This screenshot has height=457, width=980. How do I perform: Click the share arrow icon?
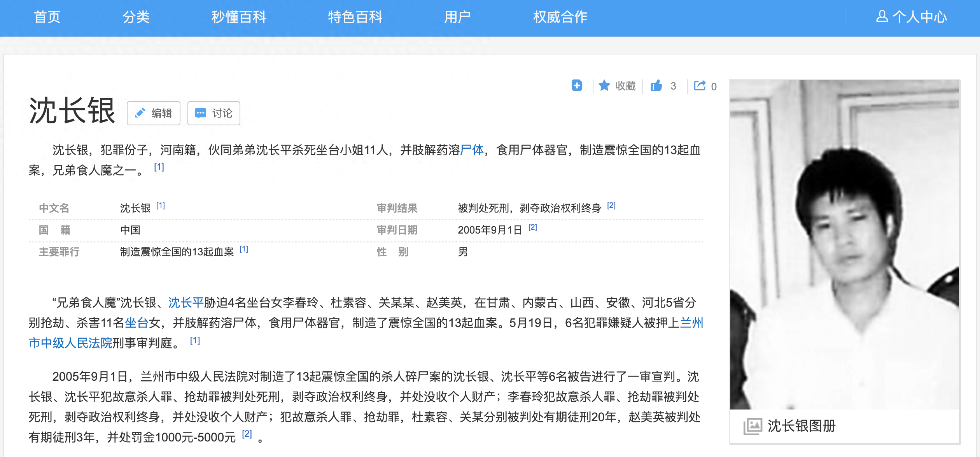[x=700, y=85]
